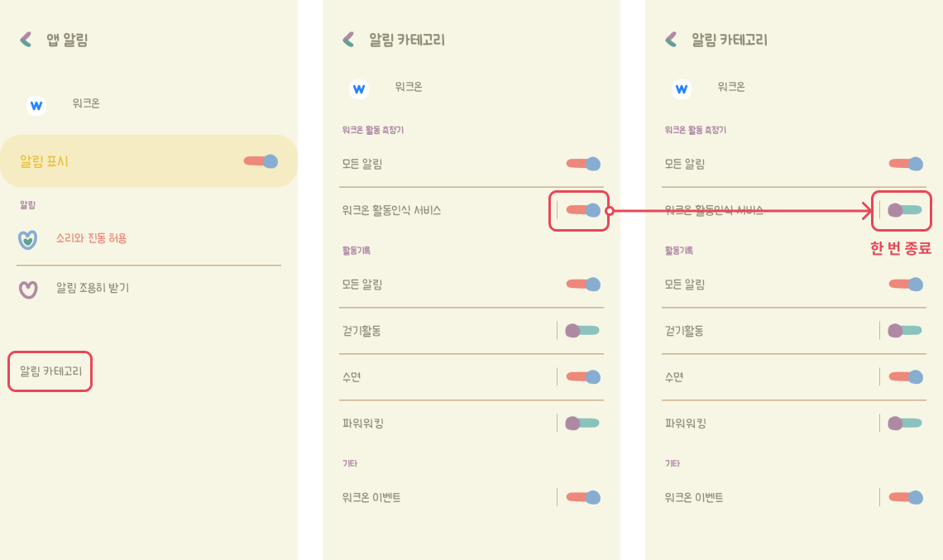943x560 pixels.
Task: Click back arrow in right 알림 카테고리 panel
Action: 671,39
